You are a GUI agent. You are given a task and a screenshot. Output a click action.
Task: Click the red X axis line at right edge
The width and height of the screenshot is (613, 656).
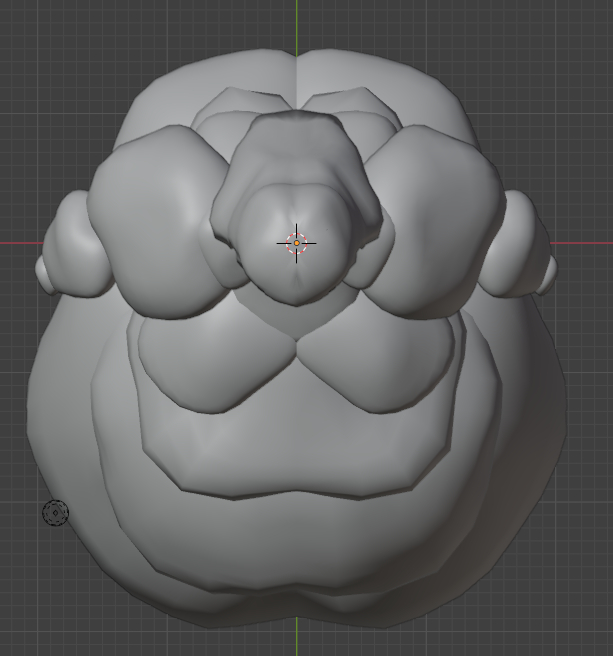[585, 243]
